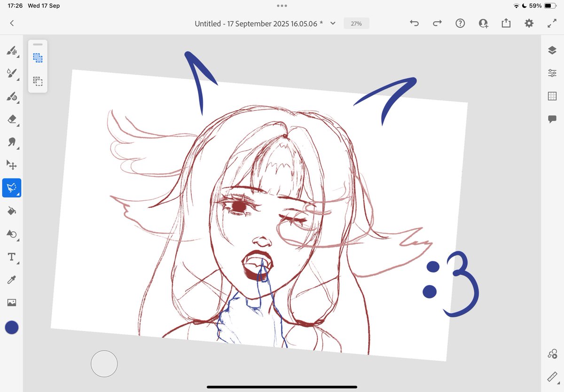Open the Layer Properties panel
The height and width of the screenshot is (392, 564).
(552, 73)
